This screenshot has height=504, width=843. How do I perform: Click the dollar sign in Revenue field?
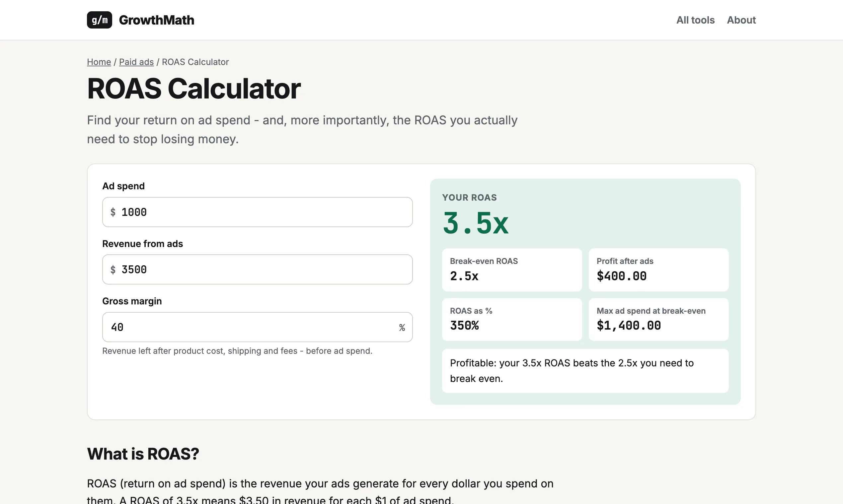click(x=113, y=270)
